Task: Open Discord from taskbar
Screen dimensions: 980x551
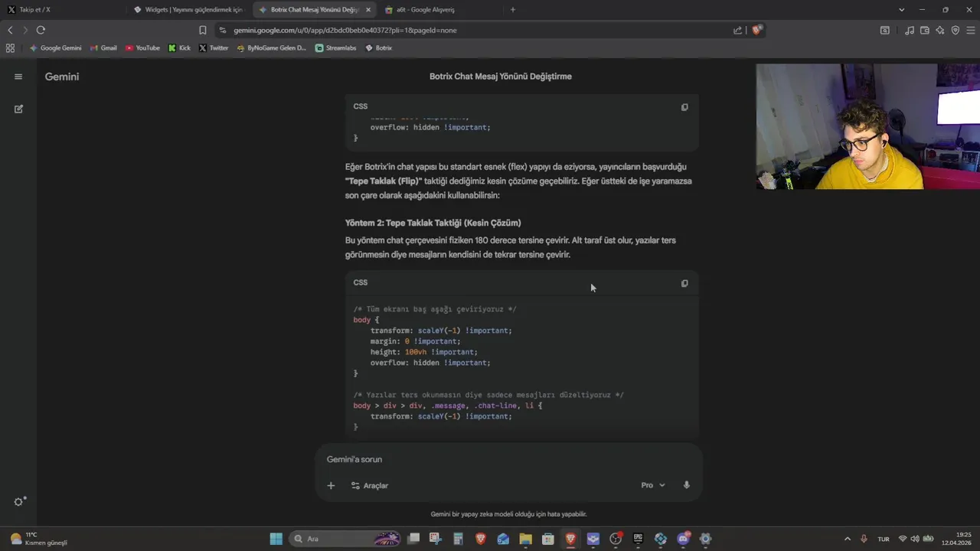Action: click(x=683, y=539)
